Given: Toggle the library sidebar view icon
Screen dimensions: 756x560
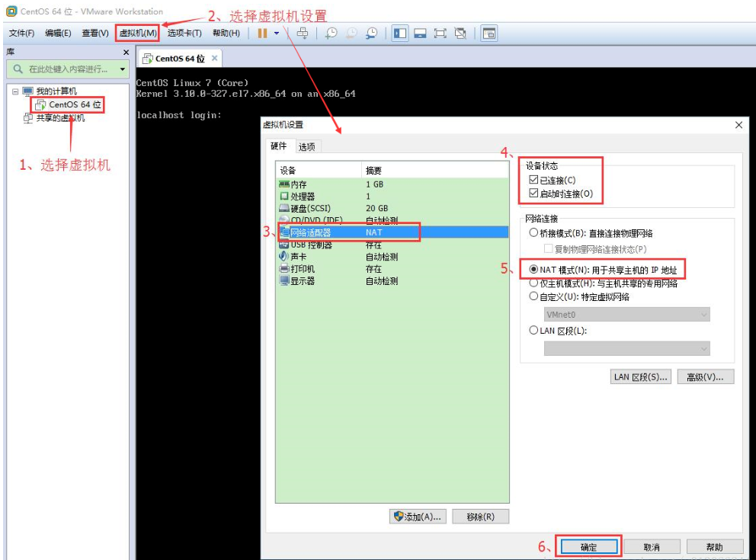Looking at the screenshot, I should coord(400,33).
